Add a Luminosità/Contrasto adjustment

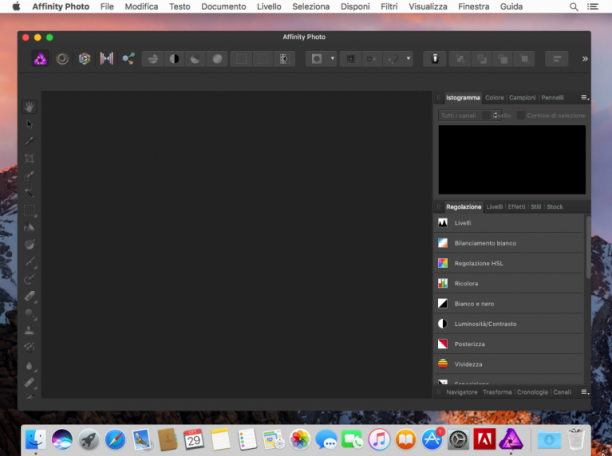coord(509,324)
